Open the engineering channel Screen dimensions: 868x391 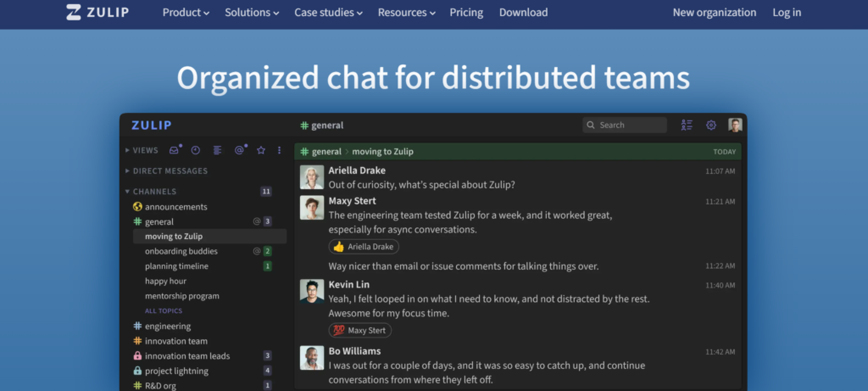[168, 327]
